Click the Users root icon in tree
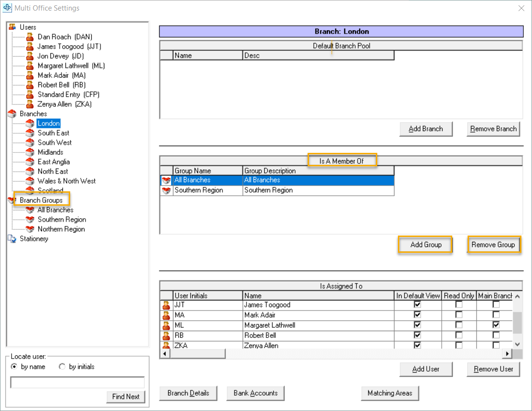 point(12,27)
